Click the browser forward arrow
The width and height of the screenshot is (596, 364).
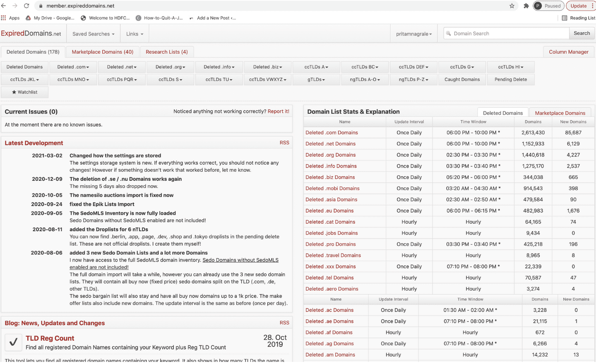point(15,6)
